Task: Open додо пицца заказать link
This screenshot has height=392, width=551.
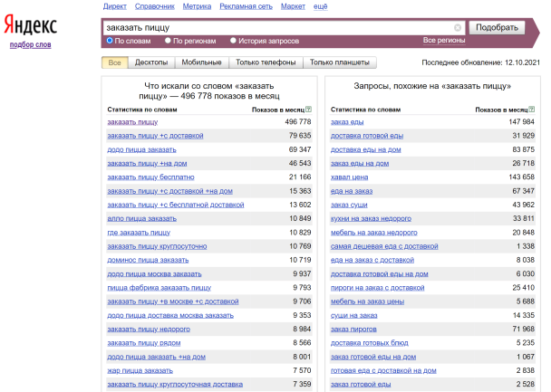Action: (141, 149)
